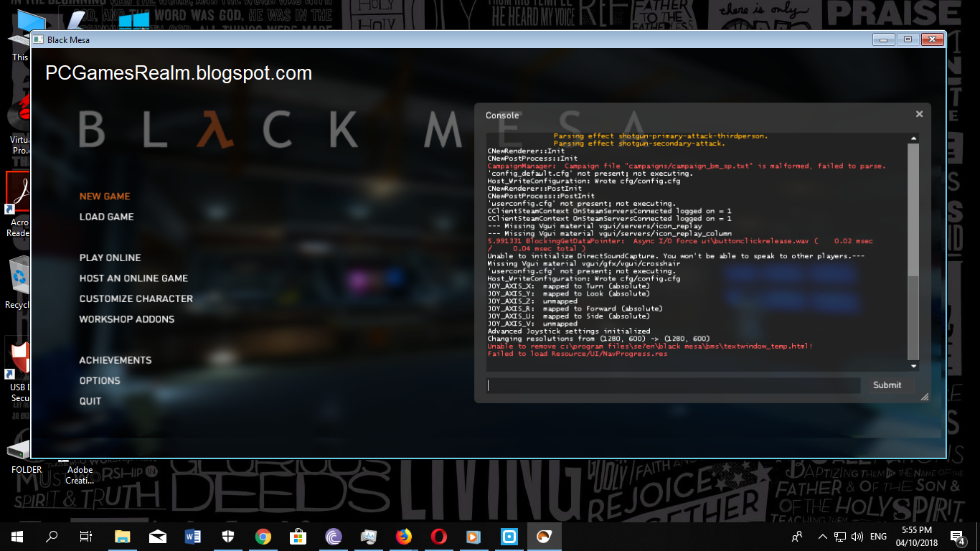This screenshot has width=980, height=551.
Task: Focus the Console command input field
Action: click(673, 385)
